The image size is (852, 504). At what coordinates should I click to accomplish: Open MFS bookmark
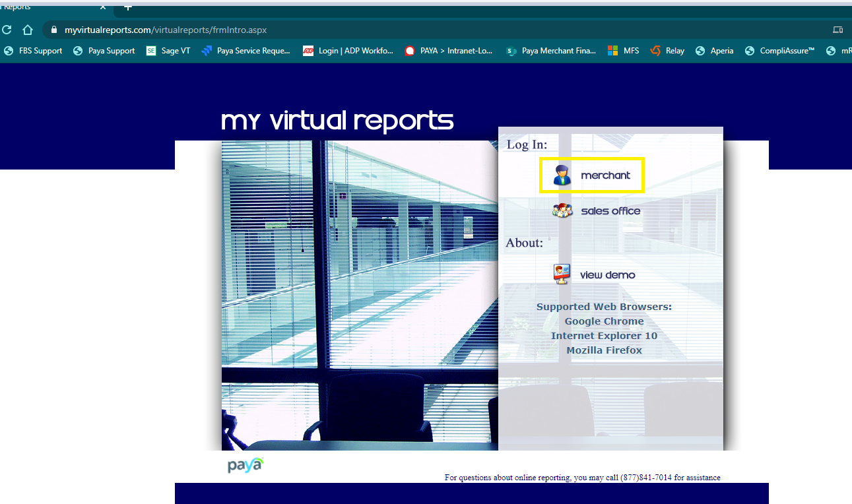[623, 51]
